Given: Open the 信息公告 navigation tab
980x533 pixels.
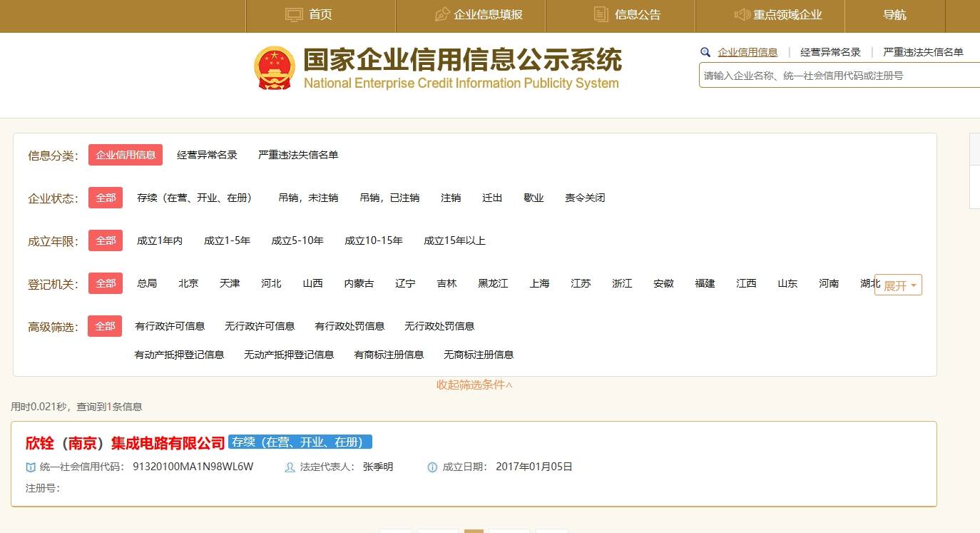Looking at the screenshot, I should [621, 14].
